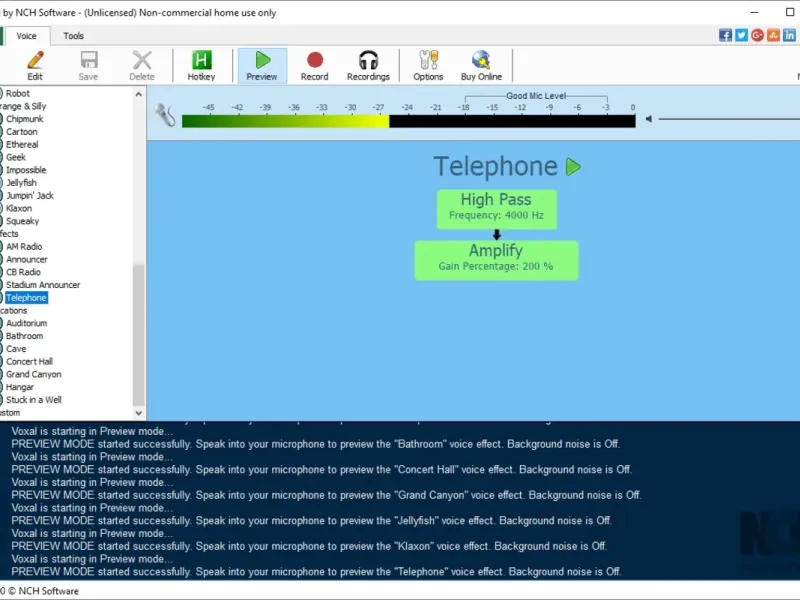This screenshot has height=600, width=800.
Task: Select the Stuck in a Well voice
Action: 34,399
